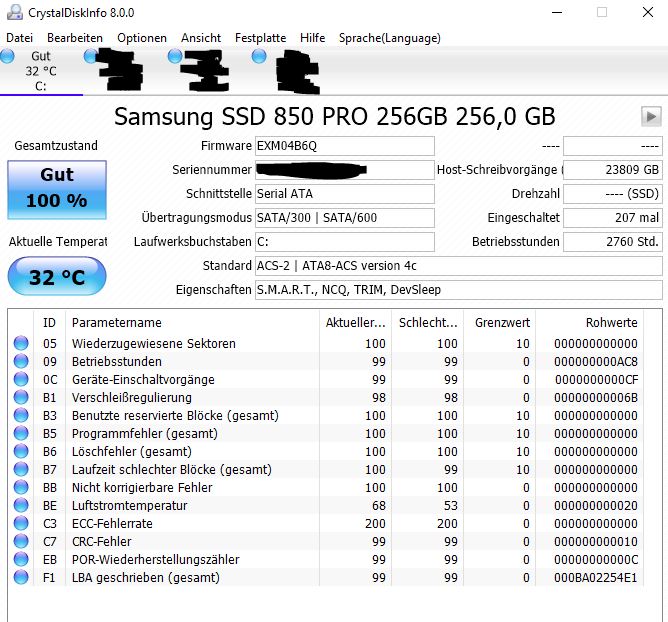Click status icon for Luftstromtemperatur row
The height and width of the screenshot is (622, 668).
21,505
